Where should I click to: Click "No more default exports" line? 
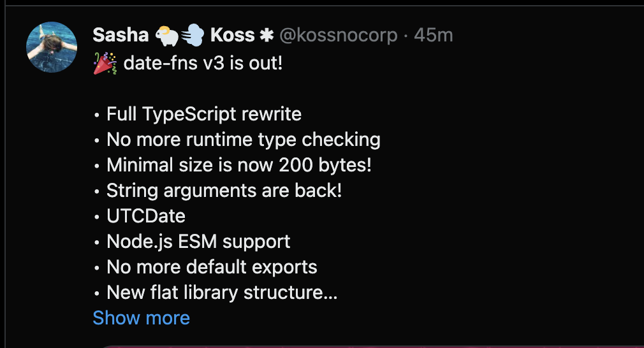click(212, 267)
